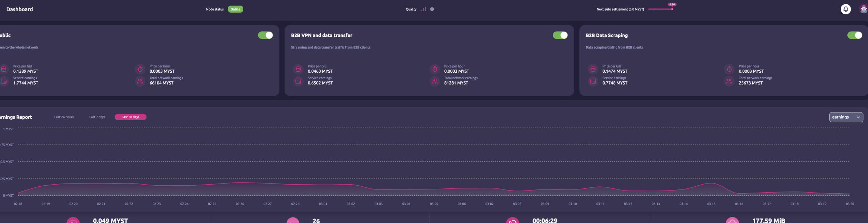
Task: Toggle the B2B Data Scraping switch
Action: [x=855, y=35]
